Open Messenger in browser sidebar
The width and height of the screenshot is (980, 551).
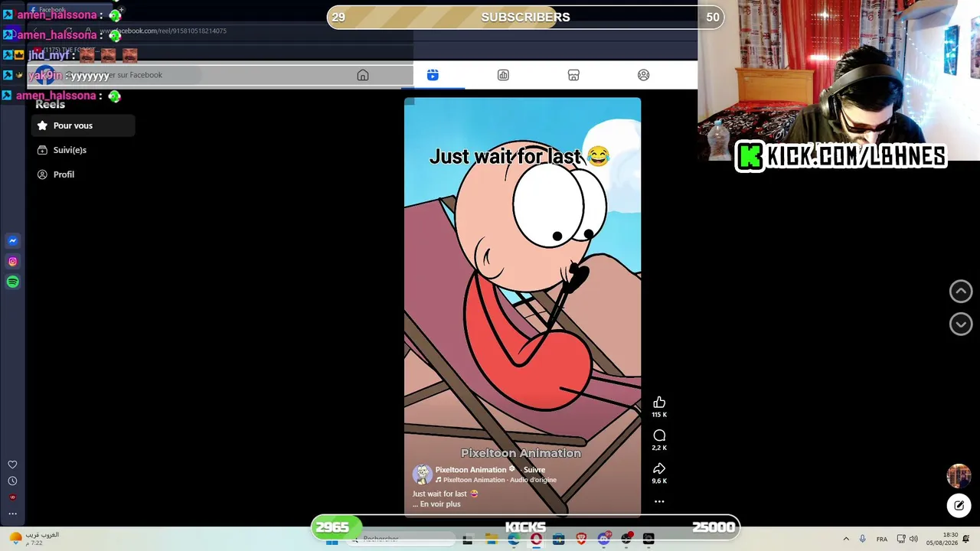tap(12, 240)
